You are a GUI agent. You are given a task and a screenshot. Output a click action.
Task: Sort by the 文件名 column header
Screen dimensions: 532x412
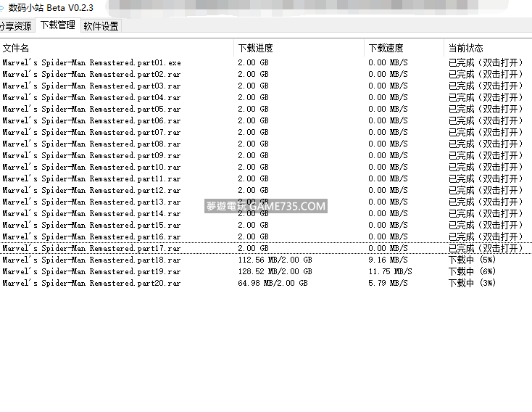click(16, 48)
